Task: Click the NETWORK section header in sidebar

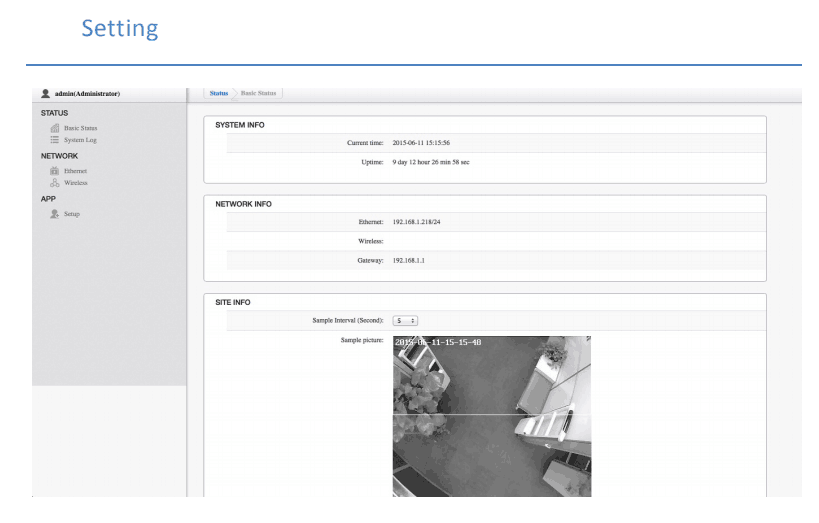Action: (x=59, y=156)
